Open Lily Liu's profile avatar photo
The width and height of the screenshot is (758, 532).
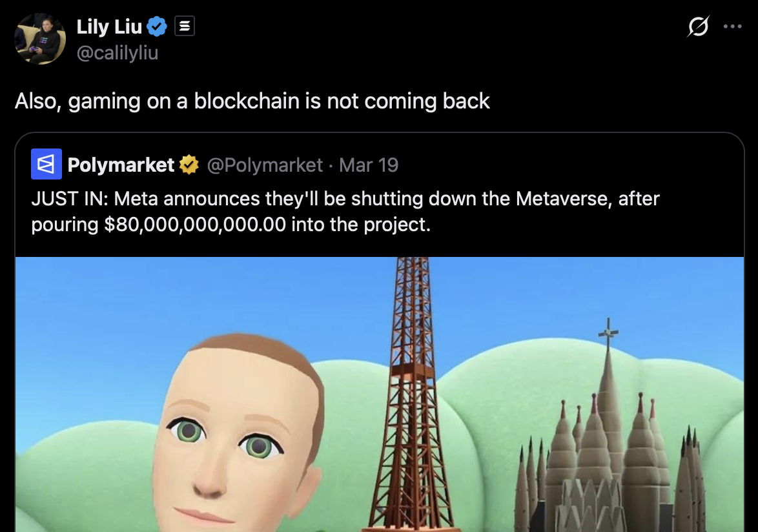[40, 39]
